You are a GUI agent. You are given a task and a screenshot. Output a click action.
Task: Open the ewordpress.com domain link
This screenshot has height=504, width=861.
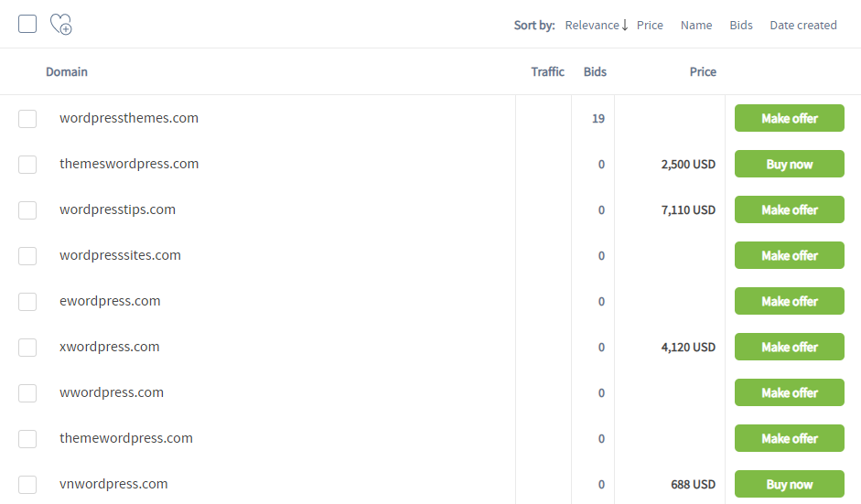110,301
